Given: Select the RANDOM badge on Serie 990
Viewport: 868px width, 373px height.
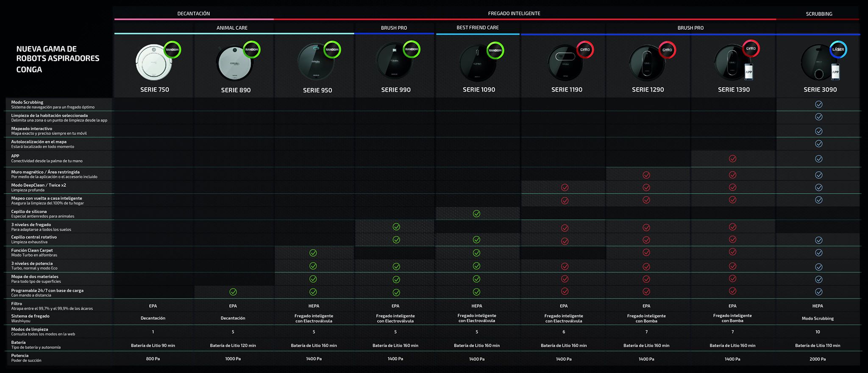Looking at the screenshot, I should [411, 49].
